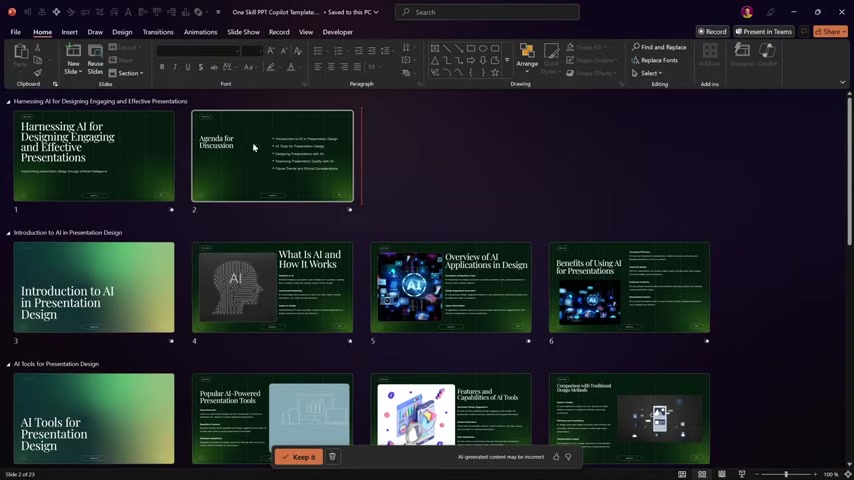Viewport: 854px width, 480px height.
Task: Select the 5-point Star shape
Action: click(x=495, y=72)
